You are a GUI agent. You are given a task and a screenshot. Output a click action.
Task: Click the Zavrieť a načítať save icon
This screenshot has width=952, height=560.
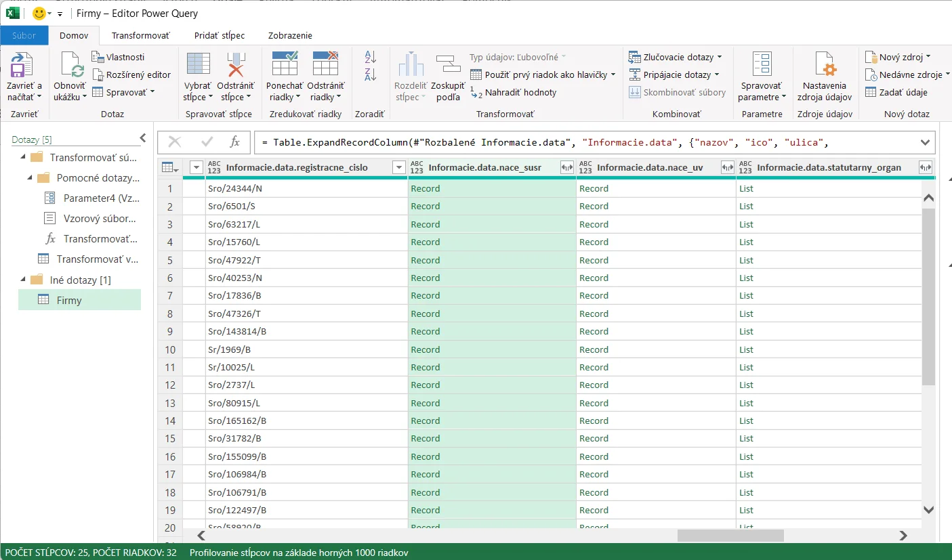click(x=24, y=65)
